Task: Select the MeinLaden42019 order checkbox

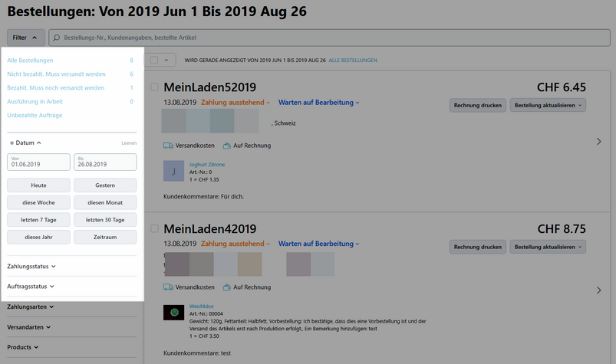Action: click(x=155, y=228)
